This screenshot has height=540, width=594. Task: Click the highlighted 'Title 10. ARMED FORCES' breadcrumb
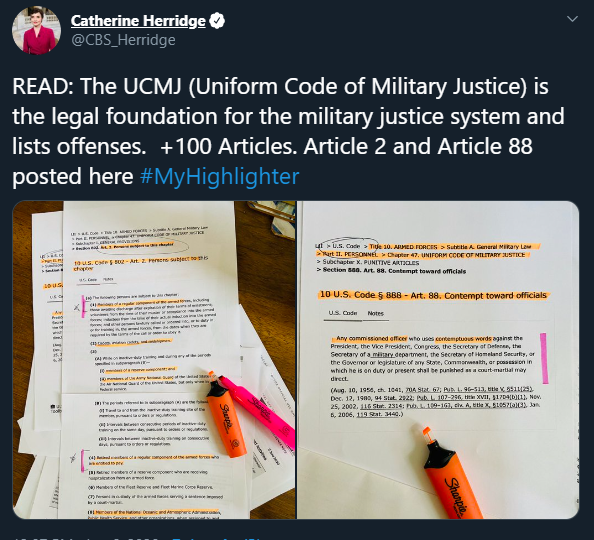pyautogui.click(x=403, y=247)
